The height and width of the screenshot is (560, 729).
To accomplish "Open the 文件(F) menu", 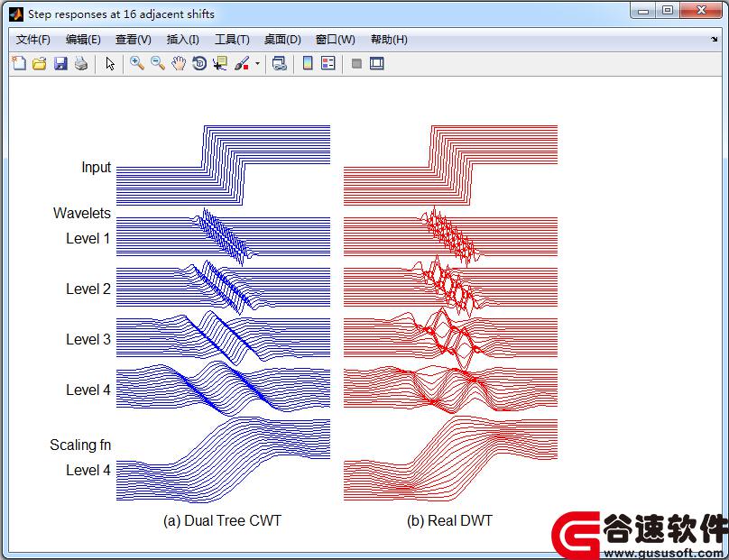I will (33, 40).
